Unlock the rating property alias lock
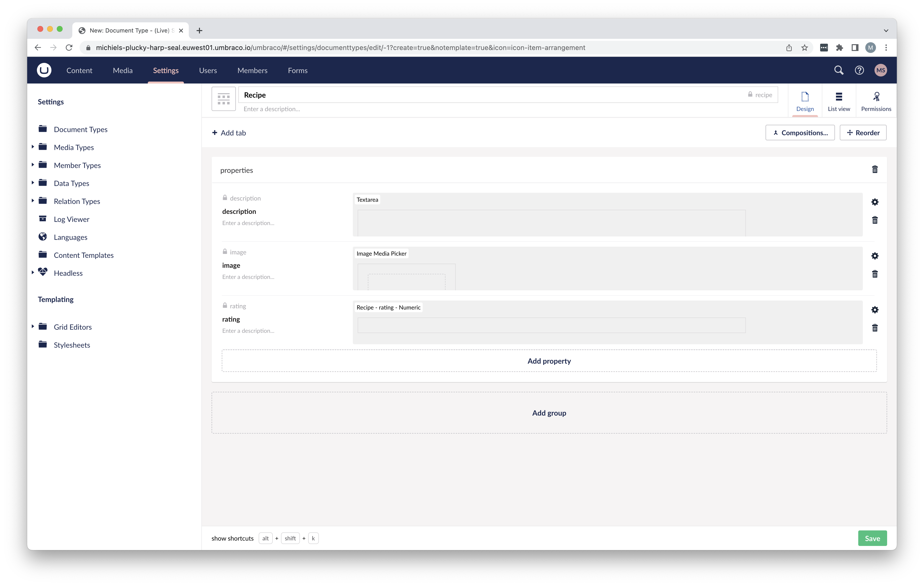924x586 pixels. click(x=225, y=306)
